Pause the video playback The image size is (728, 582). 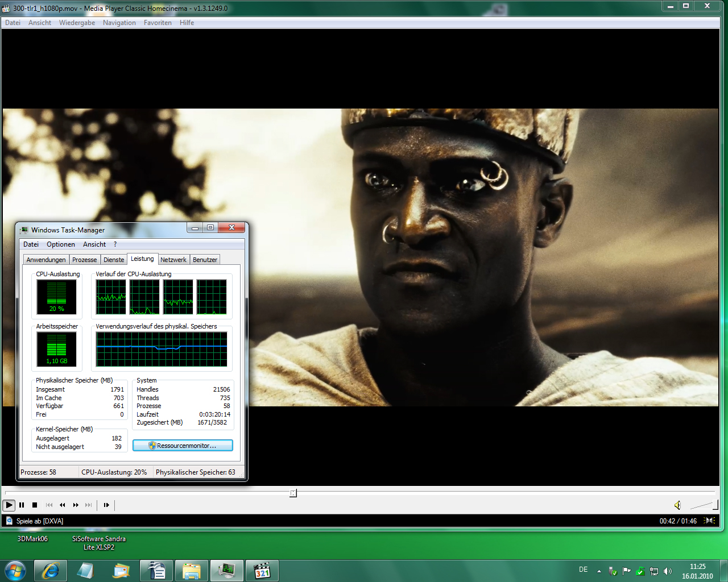(x=22, y=505)
